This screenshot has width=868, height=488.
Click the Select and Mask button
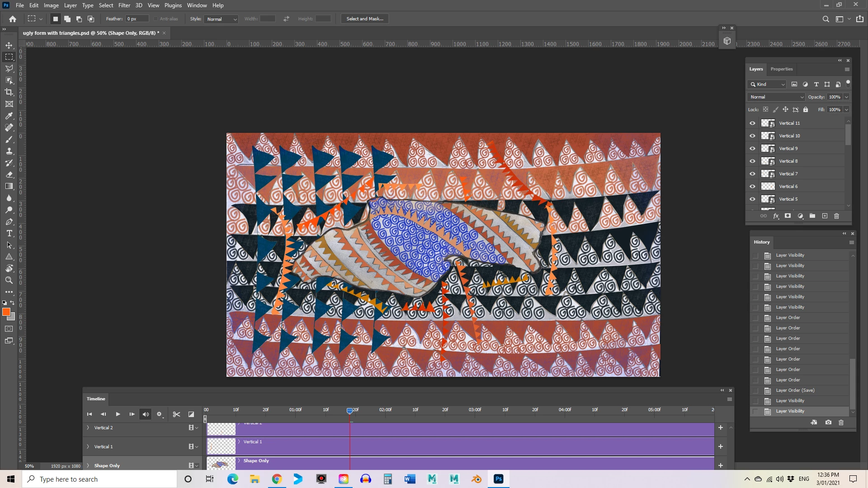[364, 19]
